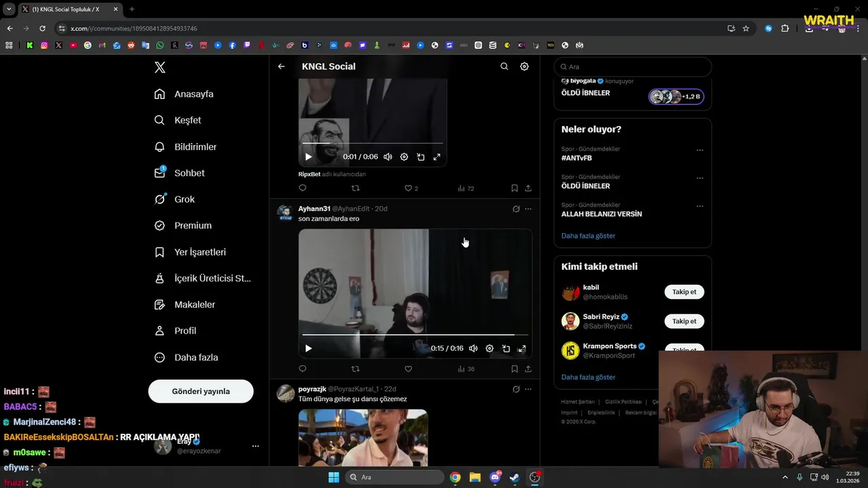Open Yer İşaretleri
The image size is (868, 488).
[x=191, y=252]
